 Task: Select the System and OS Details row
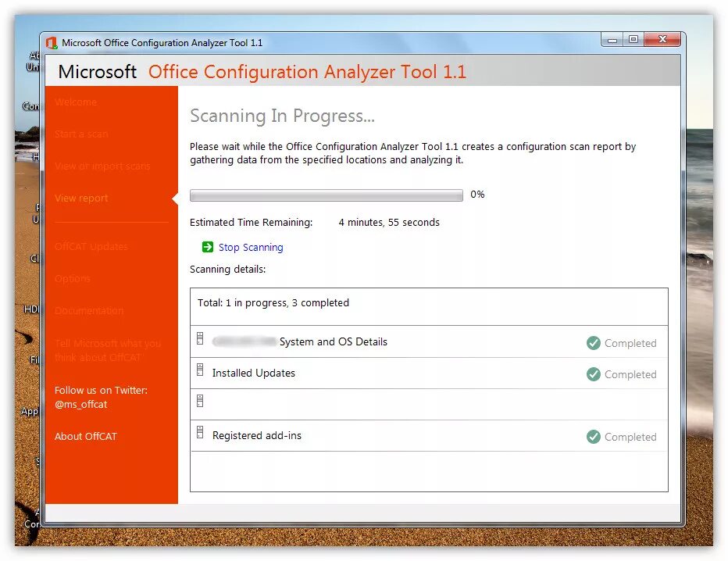tap(429, 341)
